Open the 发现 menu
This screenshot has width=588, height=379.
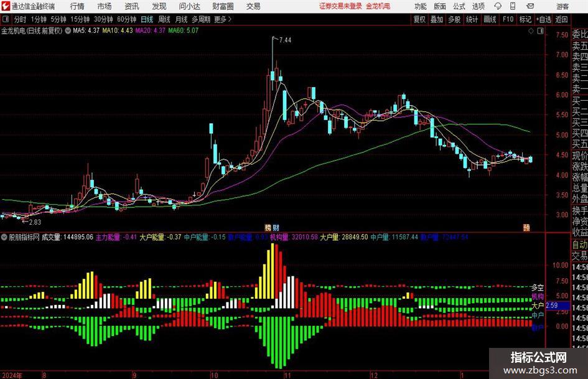(159, 6)
